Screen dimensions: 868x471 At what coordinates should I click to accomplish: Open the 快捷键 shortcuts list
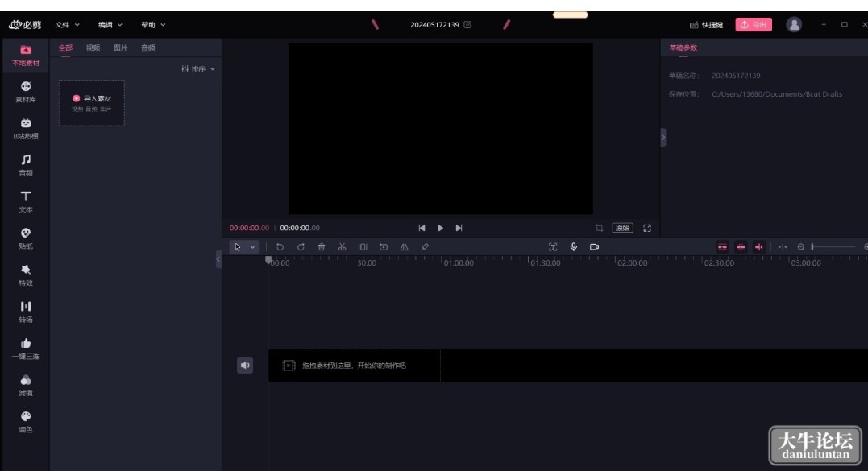(706, 25)
